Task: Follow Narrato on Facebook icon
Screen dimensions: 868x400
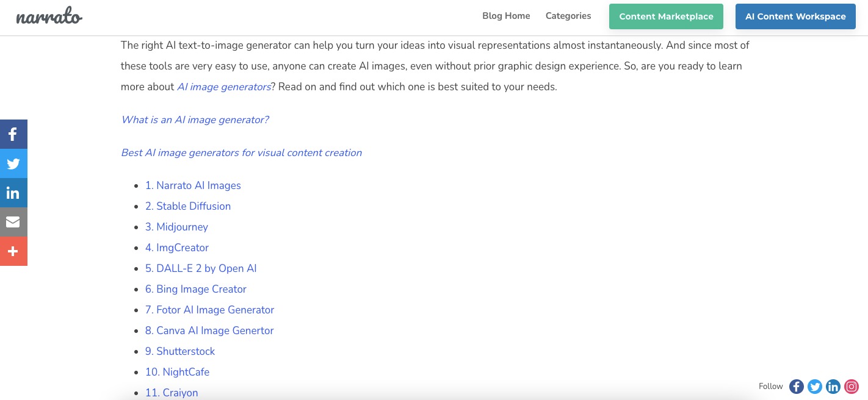Action: (796, 387)
